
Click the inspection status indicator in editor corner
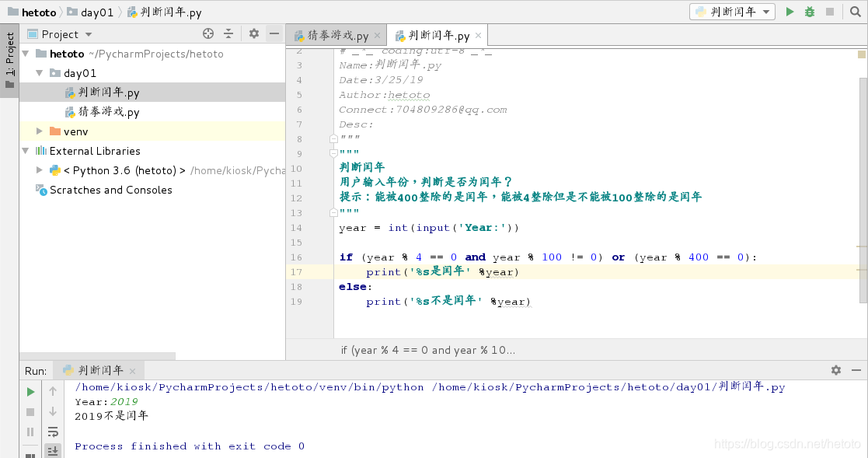point(861,54)
